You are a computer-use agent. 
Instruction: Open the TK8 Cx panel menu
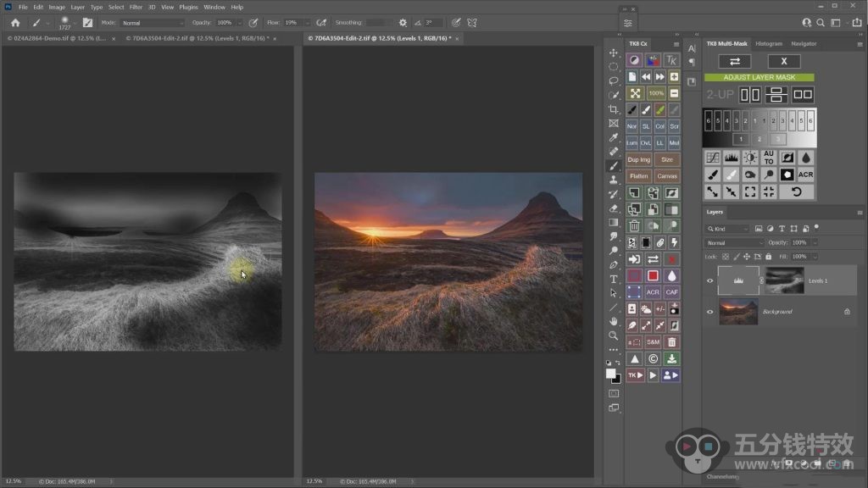coord(676,44)
